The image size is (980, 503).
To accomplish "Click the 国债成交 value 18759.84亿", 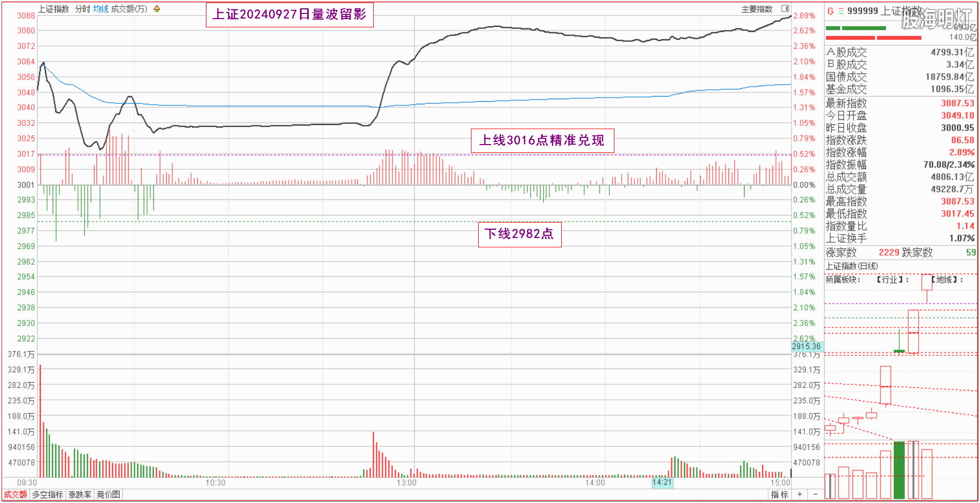I will 950,77.
